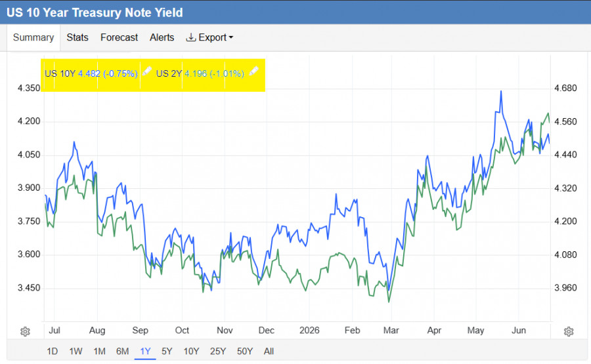The height and width of the screenshot is (364, 591).
Task: Click the 2026 label on time axis
Action: (x=309, y=331)
